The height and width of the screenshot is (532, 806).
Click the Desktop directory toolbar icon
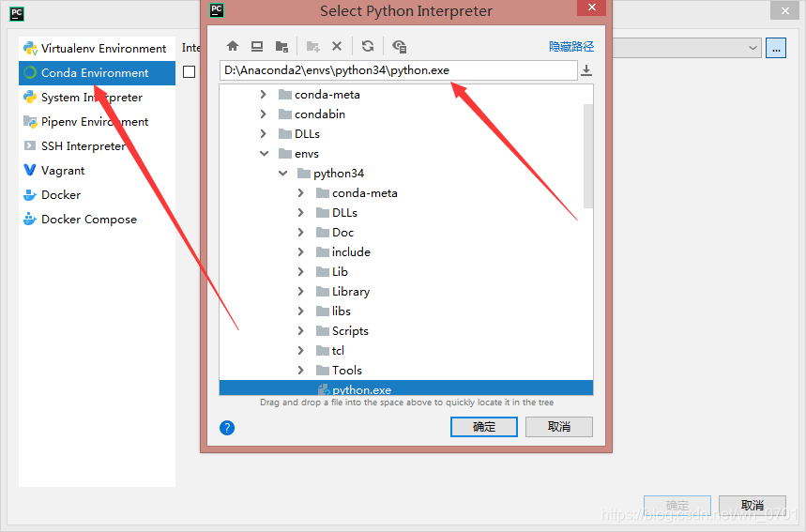(x=257, y=46)
